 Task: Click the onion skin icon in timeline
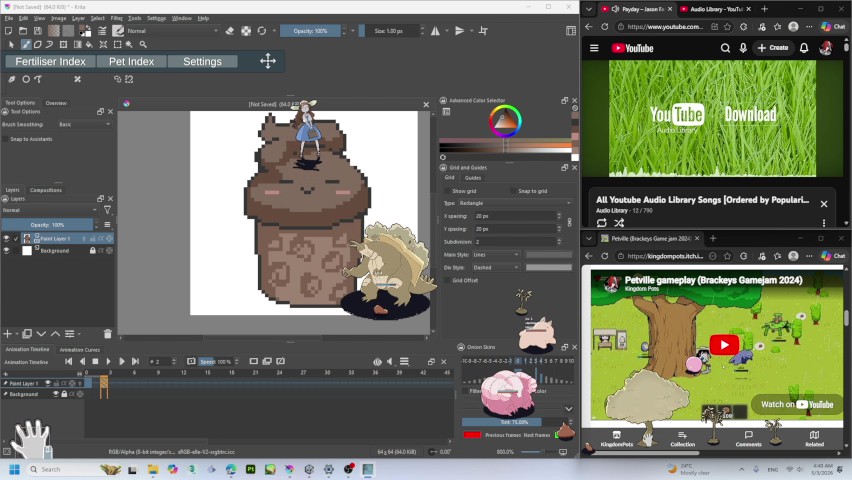[378, 361]
